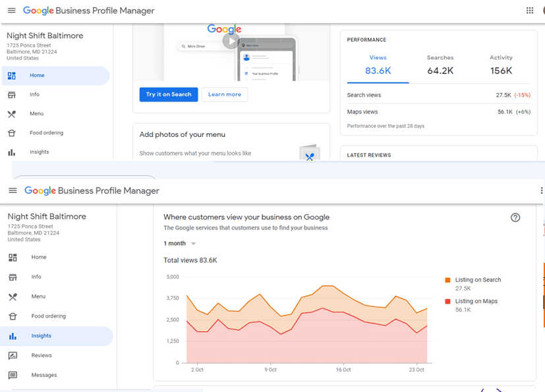Image resolution: width=545 pixels, height=392 pixels.
Task: Click Learn more button
Action: 225,94
